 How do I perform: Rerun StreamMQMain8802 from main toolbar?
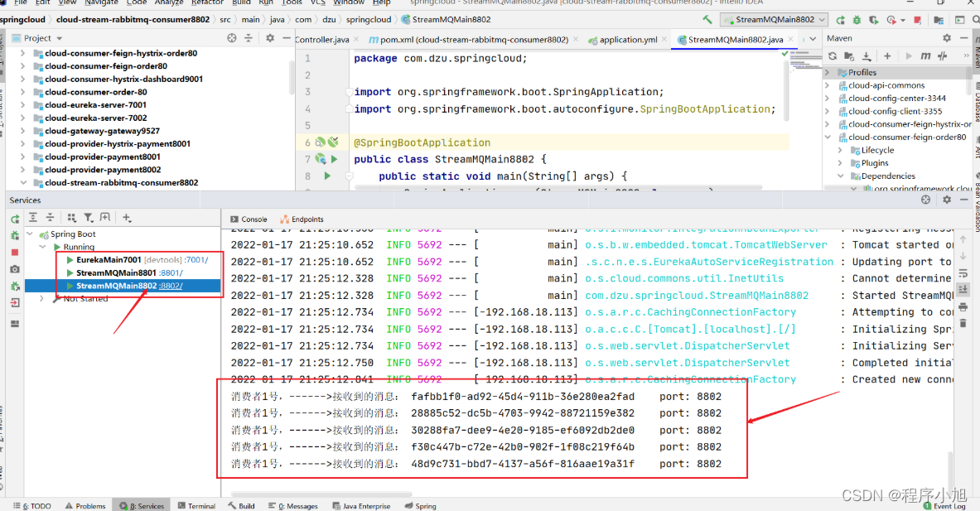[x=840, y=20]
